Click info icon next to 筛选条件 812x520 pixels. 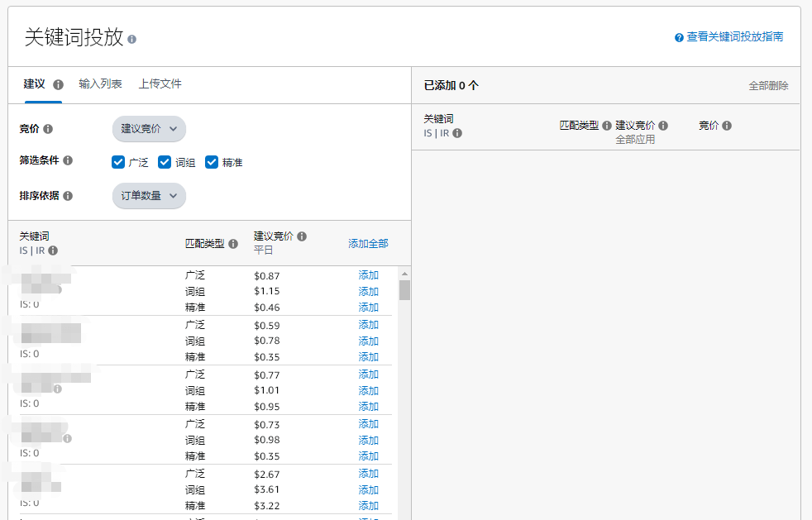(68, 160)
